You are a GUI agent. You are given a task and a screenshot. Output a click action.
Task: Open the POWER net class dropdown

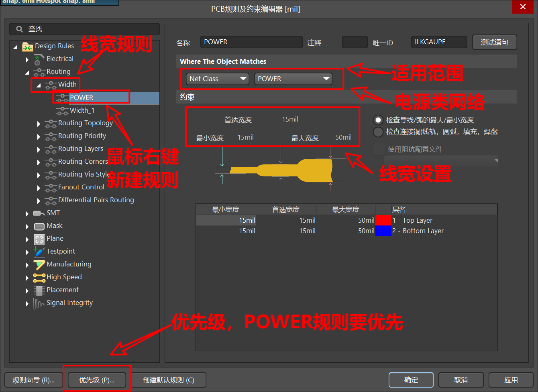coord(293,79)
